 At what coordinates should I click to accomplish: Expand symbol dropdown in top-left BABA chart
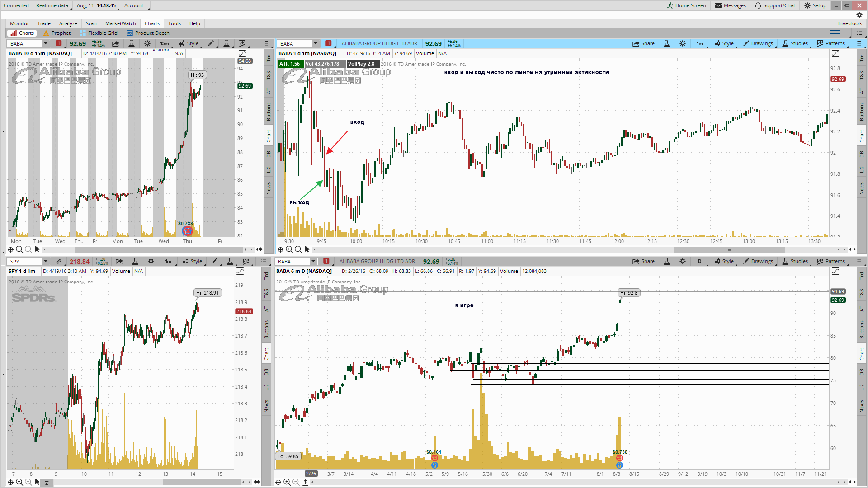pyautogui.click(x=46, y=43)
